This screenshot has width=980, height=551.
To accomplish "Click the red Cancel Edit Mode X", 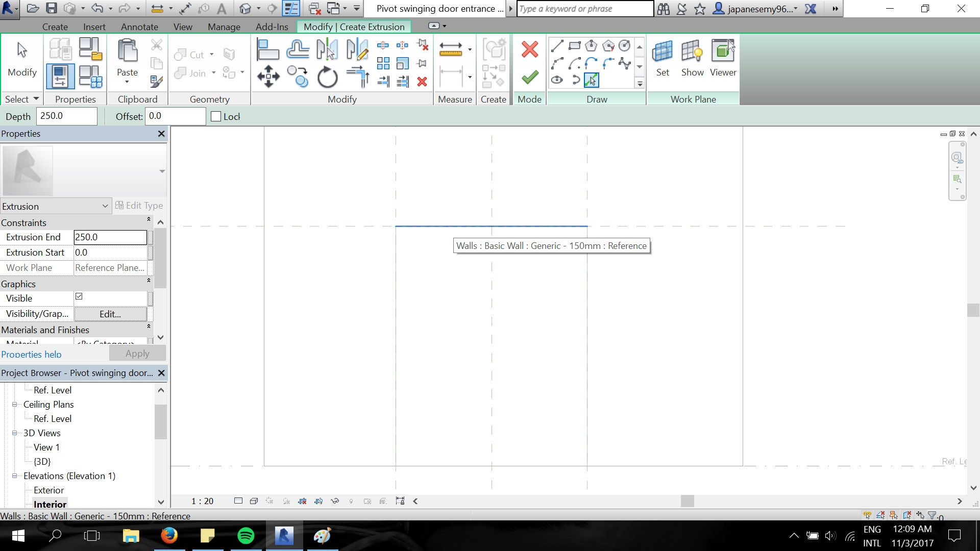I will (x=530, y=49).
